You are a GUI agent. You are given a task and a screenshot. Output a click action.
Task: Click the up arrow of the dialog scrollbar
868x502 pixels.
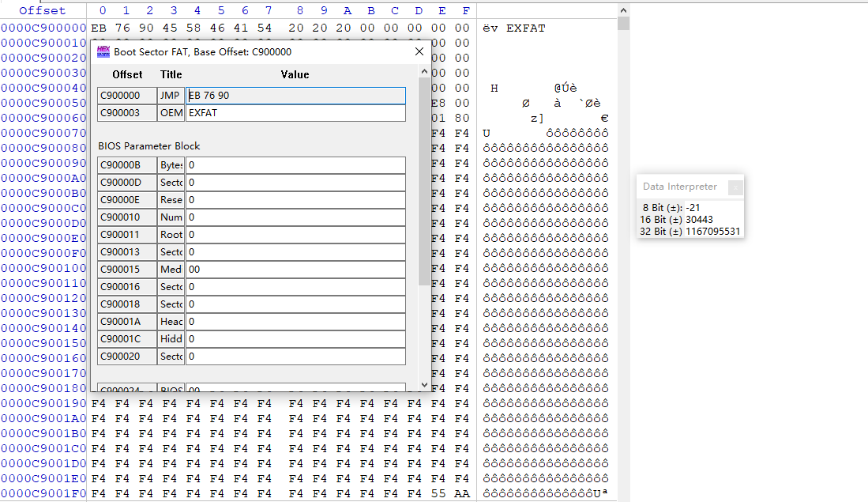[424, 71]
